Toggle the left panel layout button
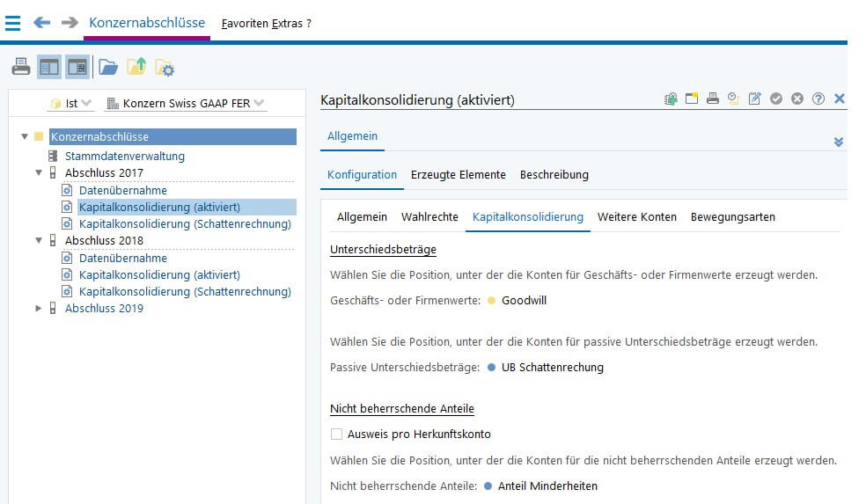 49,68
